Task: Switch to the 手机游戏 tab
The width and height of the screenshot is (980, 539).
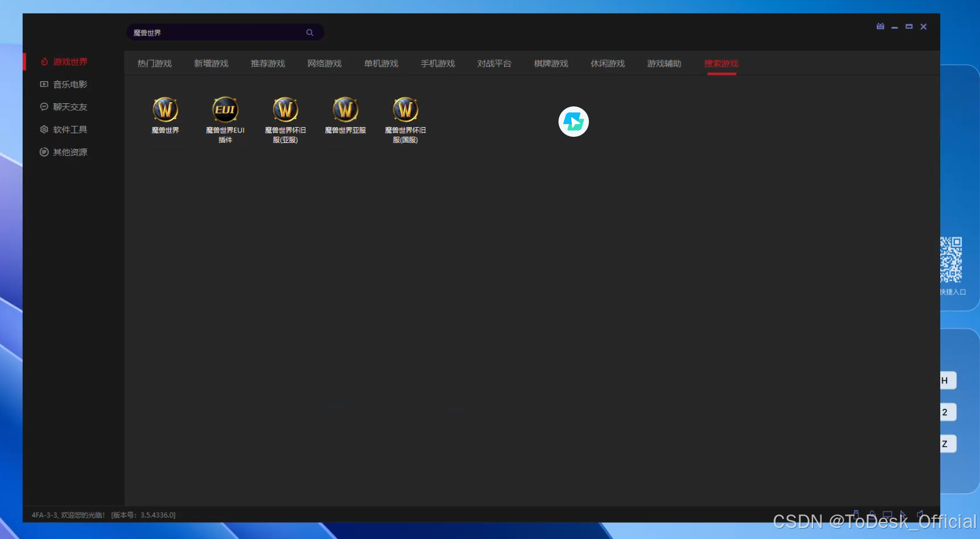Action: (x=438, y=64)
